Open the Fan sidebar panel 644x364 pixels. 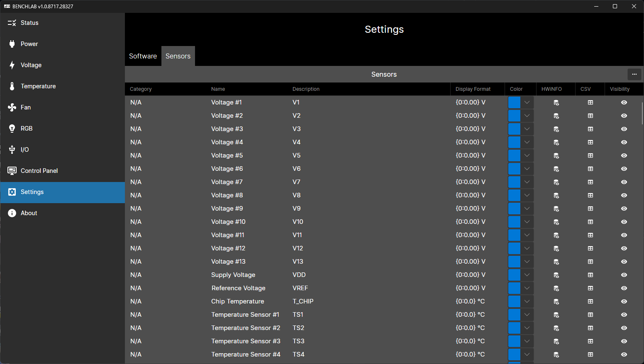[x=25, y=107]
